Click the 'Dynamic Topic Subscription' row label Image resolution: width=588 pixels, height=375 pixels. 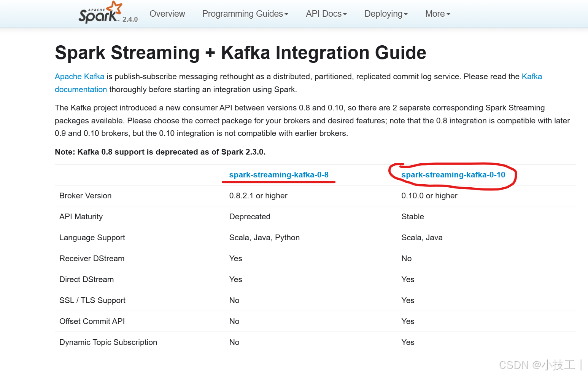click(108, 342)
